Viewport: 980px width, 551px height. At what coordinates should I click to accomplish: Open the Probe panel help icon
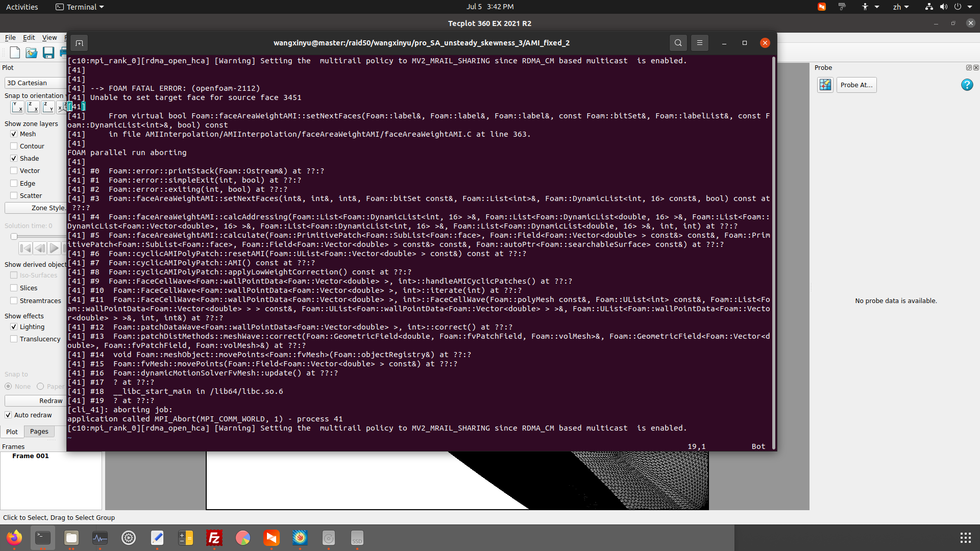tap(967, 85)
